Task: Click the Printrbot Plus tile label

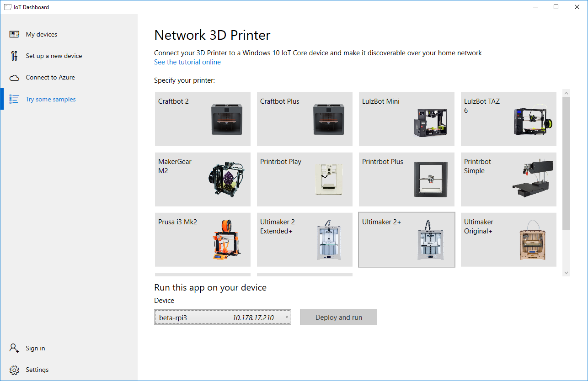Action: click(x=383, y=162)
